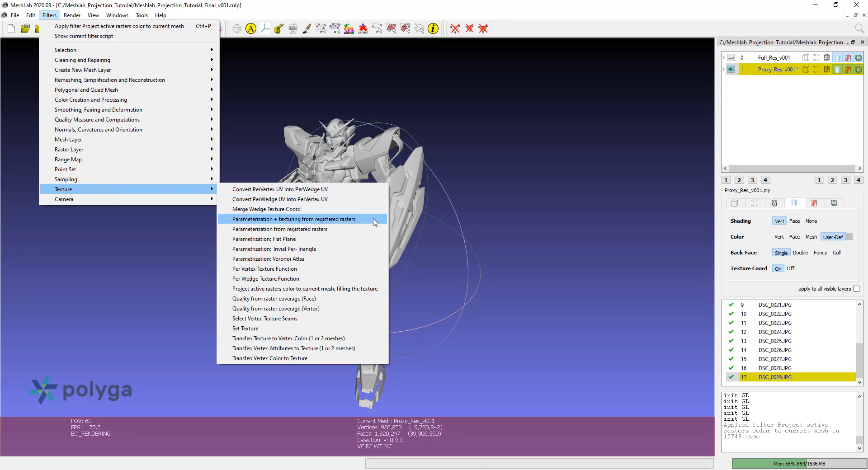Click the delete selected vertices icon
868x470 pixels.
(x=455, y=29)
